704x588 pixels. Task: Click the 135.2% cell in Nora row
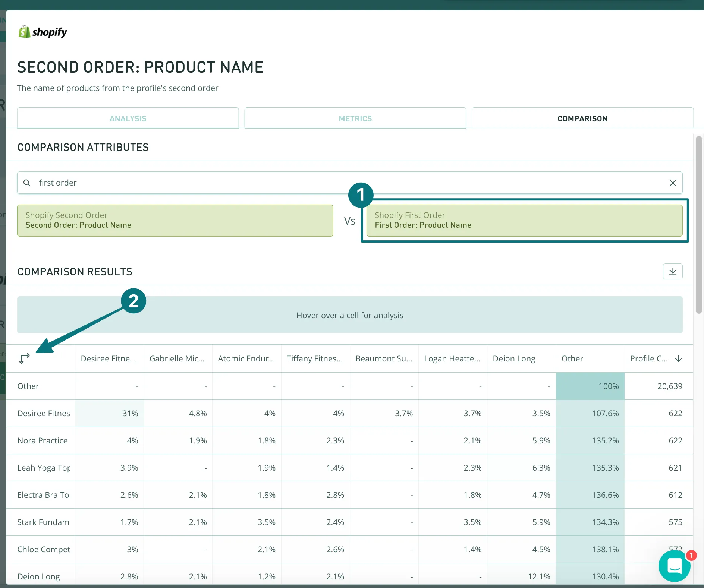(x=590, y=440)
